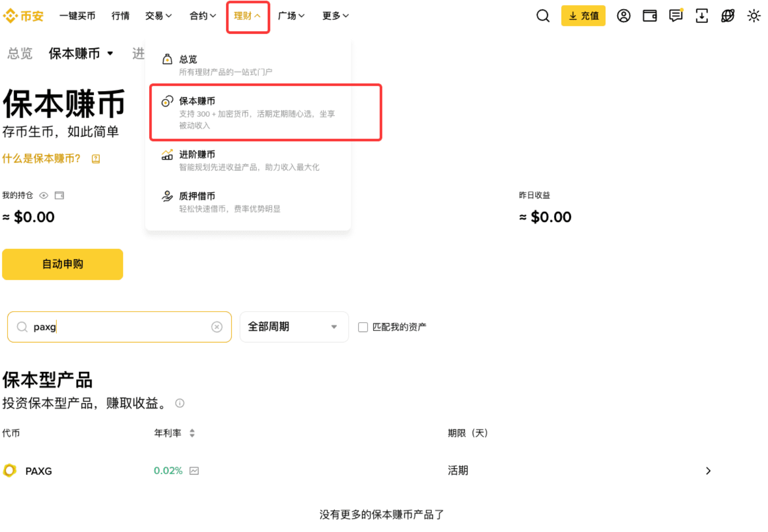The height and width of the screenshot is (532, 768).
Task: Enable the 匹配我的资产 checkbox
Action: click(x=363, y=327)
